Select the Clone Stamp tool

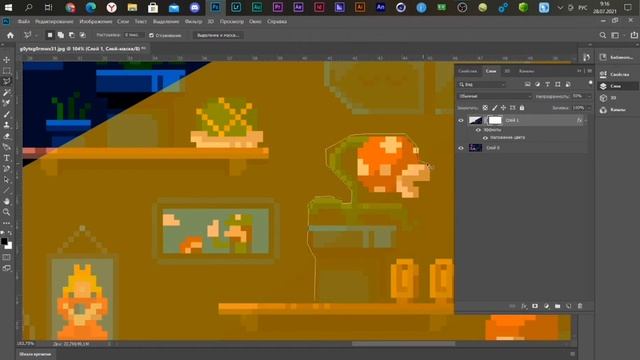[7, 125]
